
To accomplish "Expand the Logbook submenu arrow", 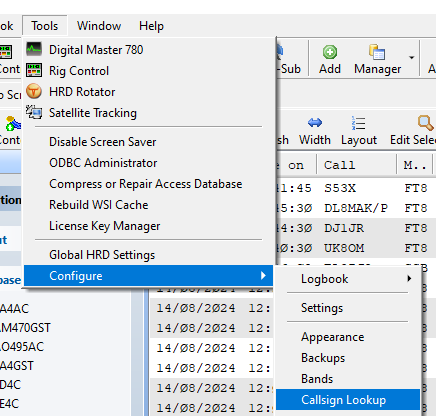I will [409, 278].
